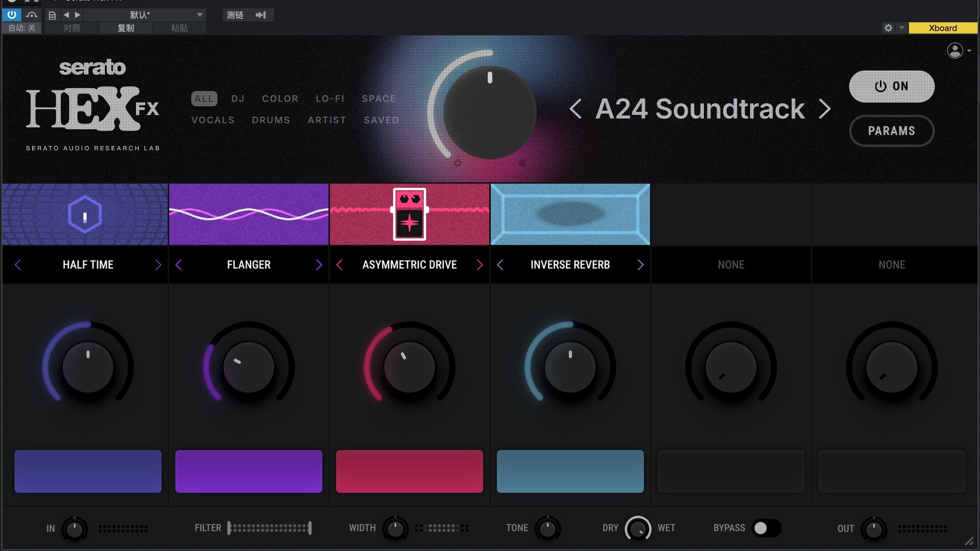980x551 pixels.
Task: Go to next preset after A24 Soundtrack
Action: click(x=825, y=109)
